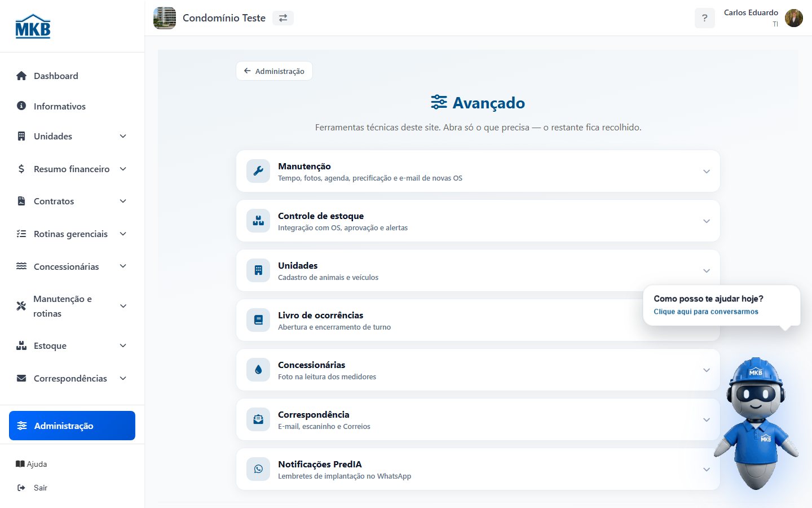Expand the Resumo financeiro sidebar chevron
This screenshot has width=812, height=508.
pyautogui.click(x=123, y=169)
